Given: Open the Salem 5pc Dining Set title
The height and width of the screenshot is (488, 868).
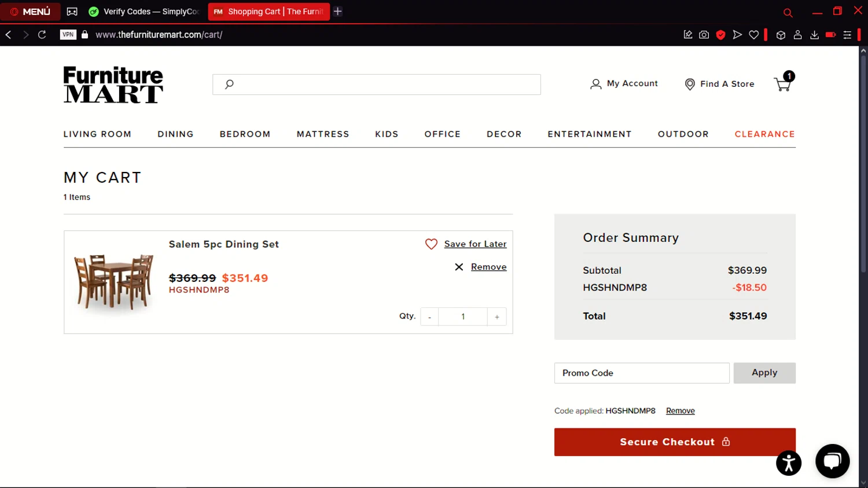Looking at the screenshot, I should coord(223,244).
